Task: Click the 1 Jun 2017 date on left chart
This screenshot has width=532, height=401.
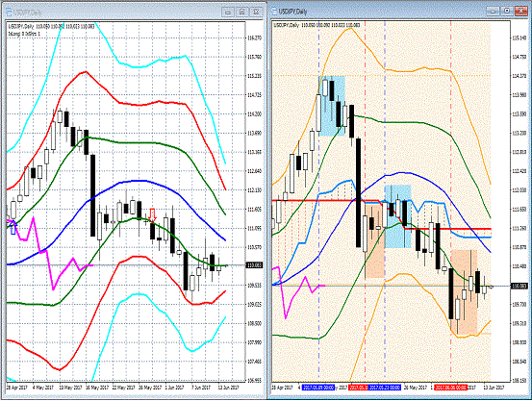Action: pyautogui.click(x=174, y=388)
